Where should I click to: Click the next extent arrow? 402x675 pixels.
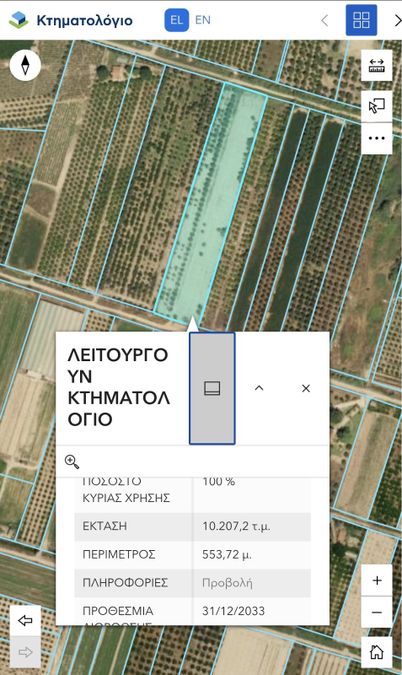(25, 652)
